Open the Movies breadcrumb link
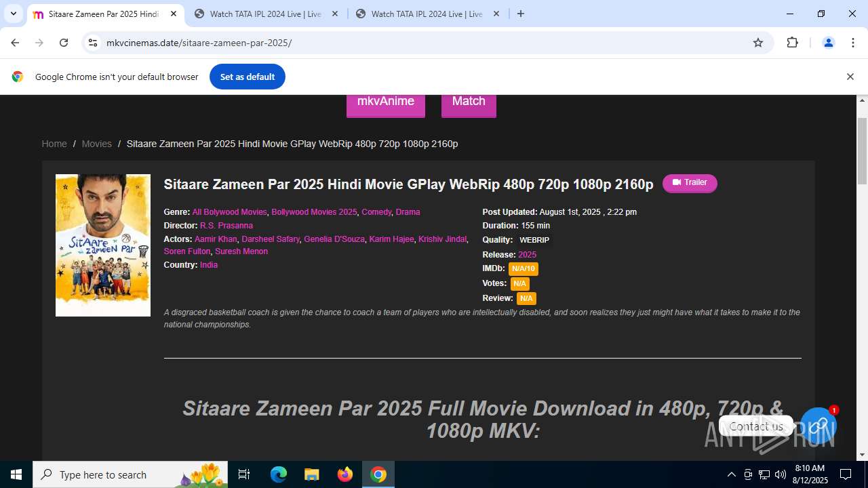The image size is (868, 488). (x=96, y=144)
